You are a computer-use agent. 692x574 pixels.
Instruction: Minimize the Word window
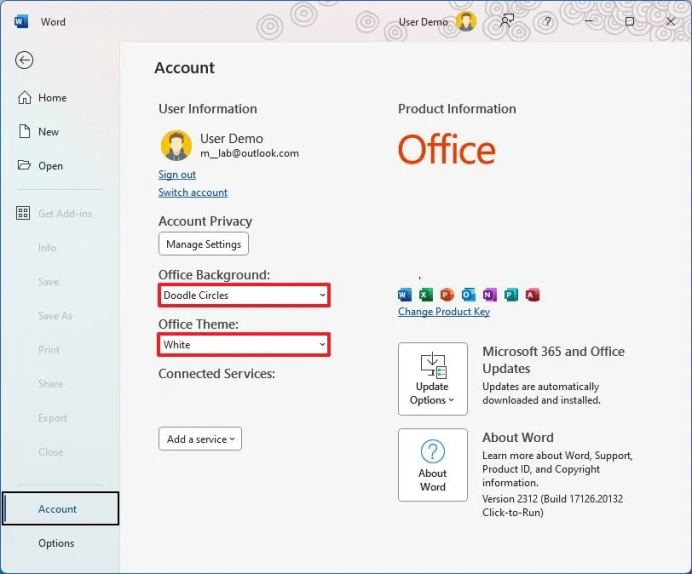[x=589, y=21]
